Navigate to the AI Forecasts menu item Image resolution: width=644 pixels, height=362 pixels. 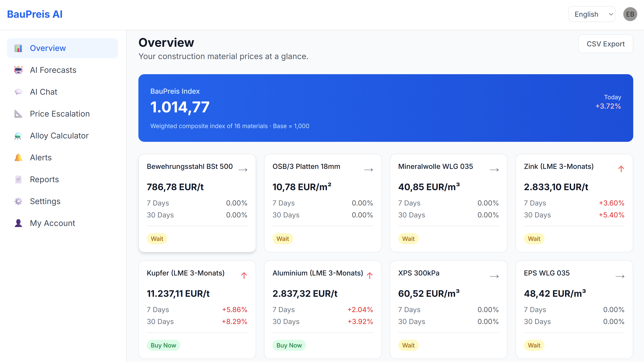53,70
